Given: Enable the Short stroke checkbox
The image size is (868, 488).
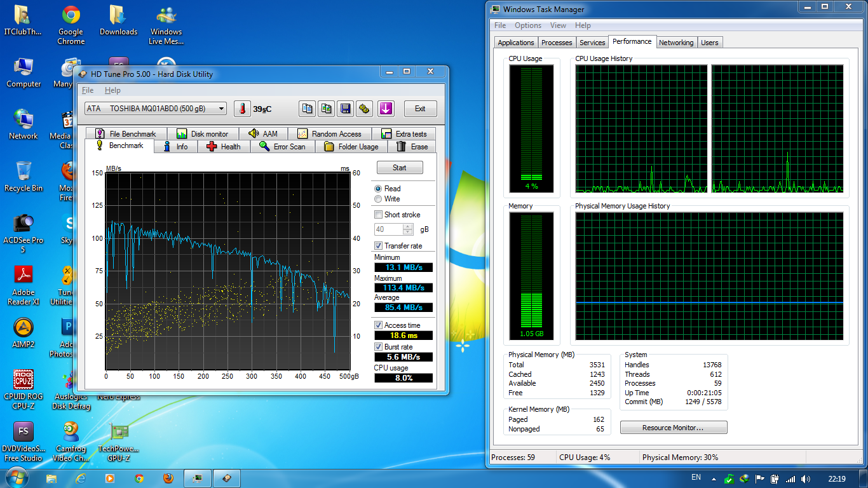Looking at the screenshot, I should click(x=379, y=215).
